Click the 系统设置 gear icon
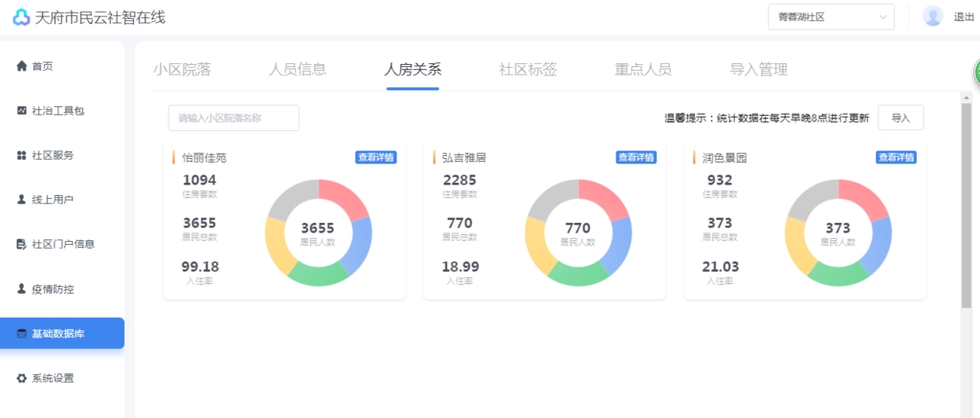The width and height of the screenshot is (980, 418). [x=21, y=378]
